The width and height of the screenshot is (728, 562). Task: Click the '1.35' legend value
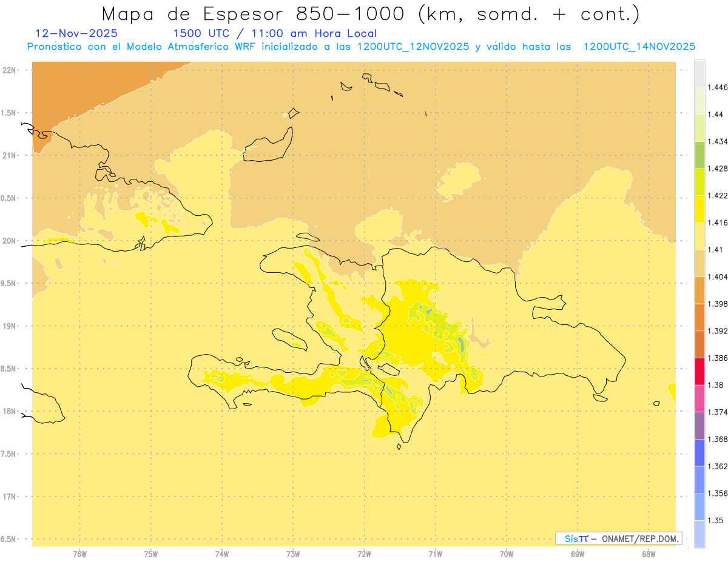click(x=715, y=520)
